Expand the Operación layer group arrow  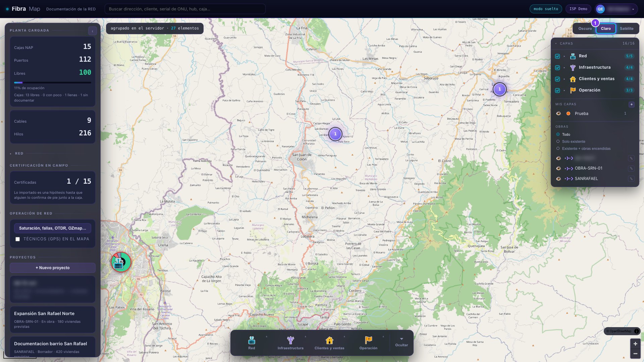point(565,90)
